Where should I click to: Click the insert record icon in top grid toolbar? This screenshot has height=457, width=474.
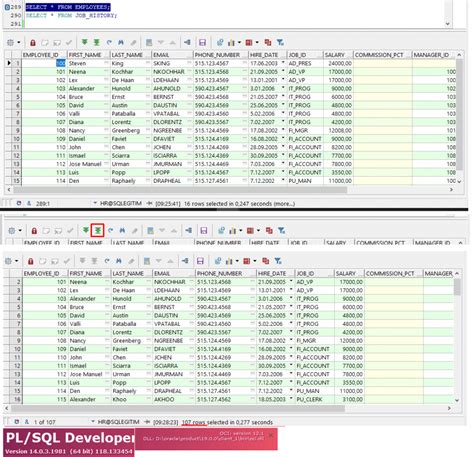coord(45,43)
